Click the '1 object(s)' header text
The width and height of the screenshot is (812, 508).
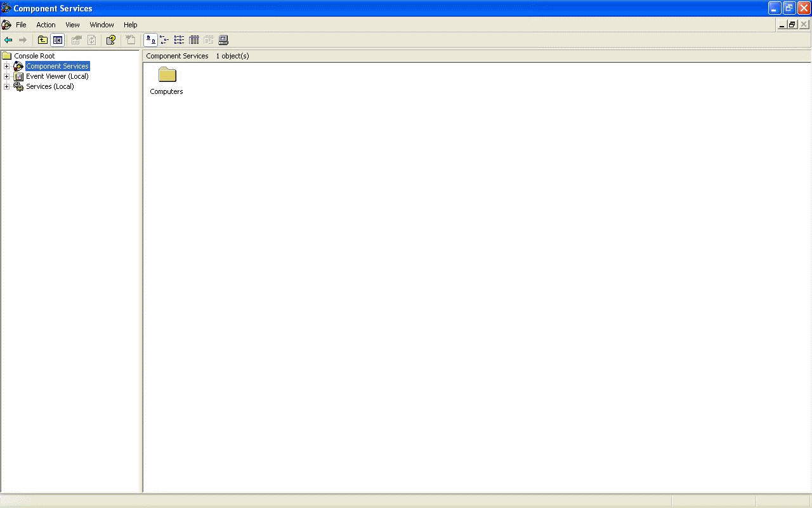pos(232,56)
